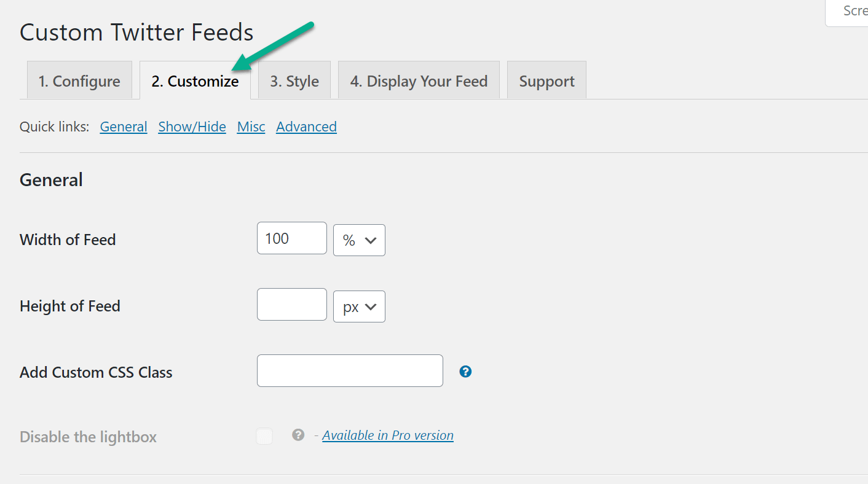868x484 pixels.
Task: Select the 2. Customize tab
Action: click(x=195, y=81)
